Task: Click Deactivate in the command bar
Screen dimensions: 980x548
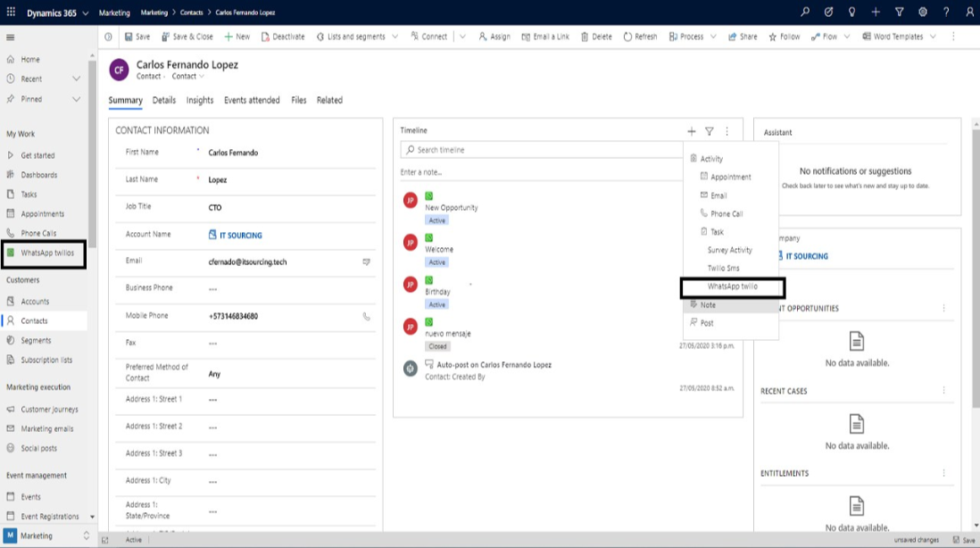Action: point(283,37)
